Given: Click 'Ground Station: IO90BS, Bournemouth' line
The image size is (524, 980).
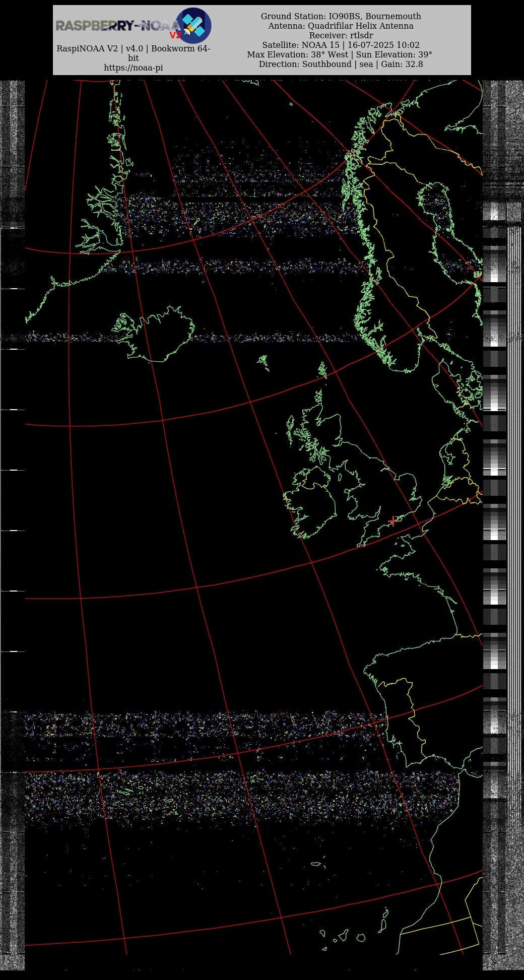Looking at the screenshot, I should pos(341,16).
